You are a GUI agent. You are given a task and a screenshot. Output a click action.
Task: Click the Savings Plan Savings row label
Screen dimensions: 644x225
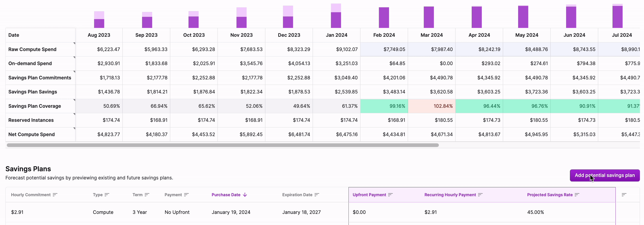coord(33,92)
